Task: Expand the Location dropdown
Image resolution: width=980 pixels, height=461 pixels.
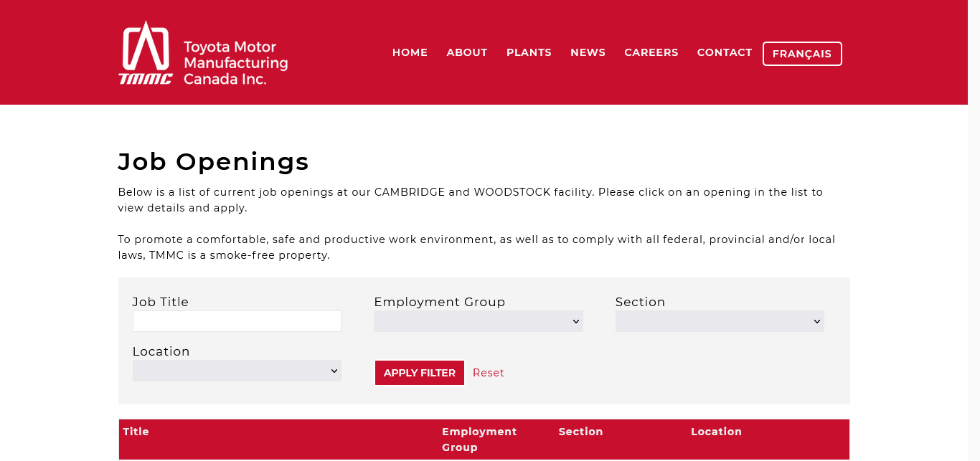Action: 237,371
